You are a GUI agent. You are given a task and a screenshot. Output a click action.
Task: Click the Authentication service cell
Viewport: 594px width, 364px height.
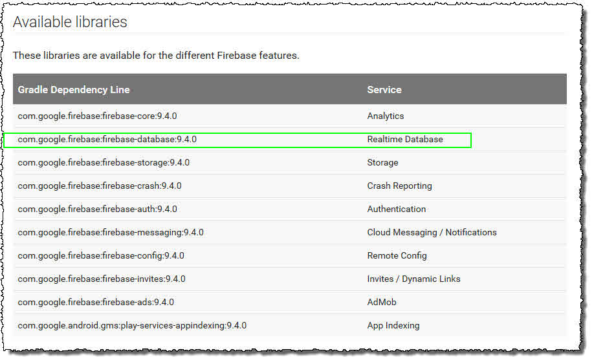(397, 209)
